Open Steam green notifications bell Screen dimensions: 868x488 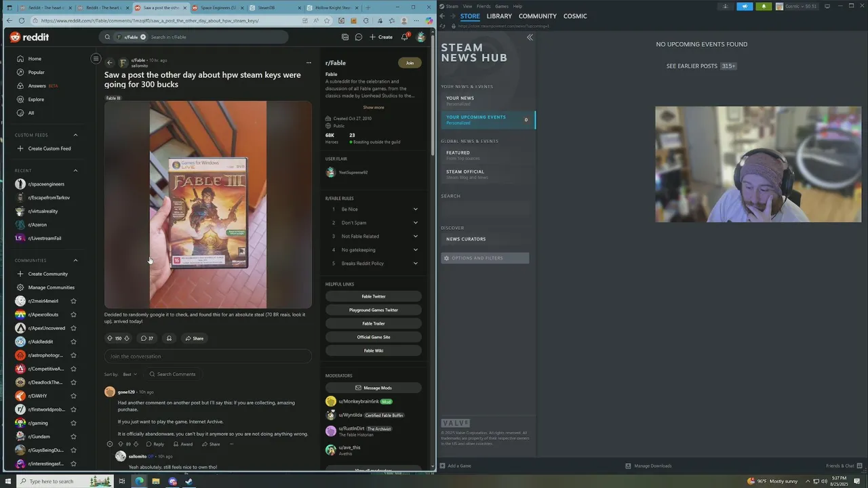764,6
